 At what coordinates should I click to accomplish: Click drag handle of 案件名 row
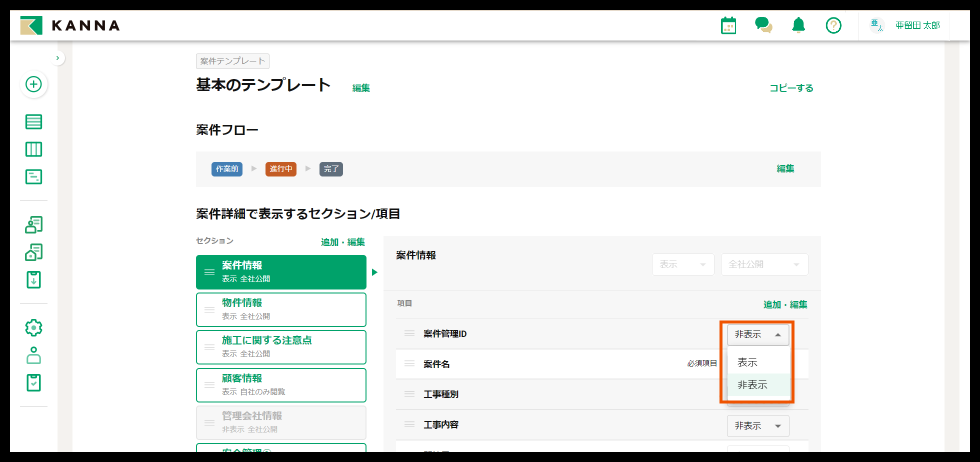coord(409,363)
